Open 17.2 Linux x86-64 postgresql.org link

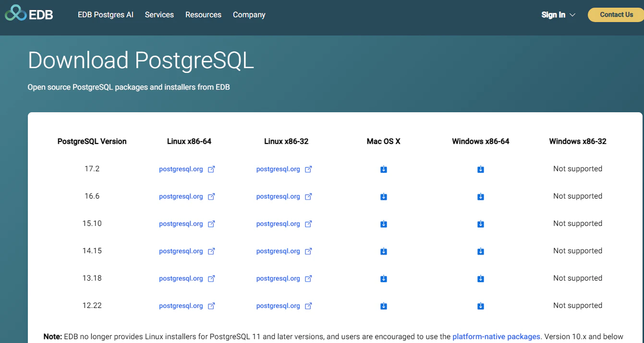187,169
